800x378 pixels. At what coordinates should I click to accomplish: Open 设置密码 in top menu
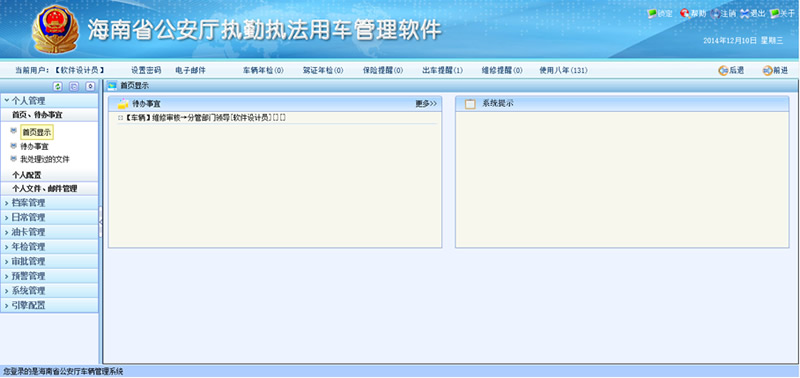pos(146,70)
